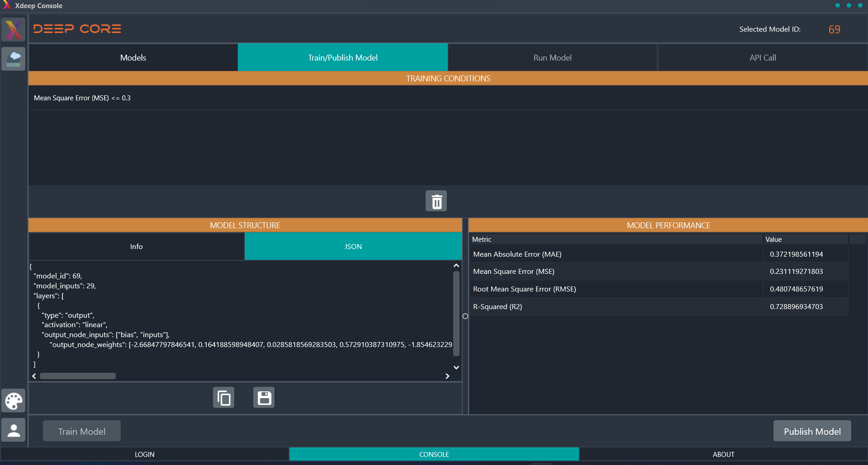Click the MODEL STRUCTURE header bar
The height and width of the screenshot is (465, 868).
point(245,225)
